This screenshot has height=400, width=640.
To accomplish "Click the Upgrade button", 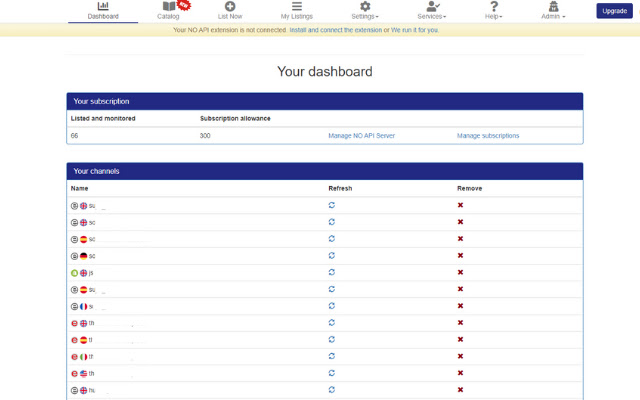I will 612,11.
